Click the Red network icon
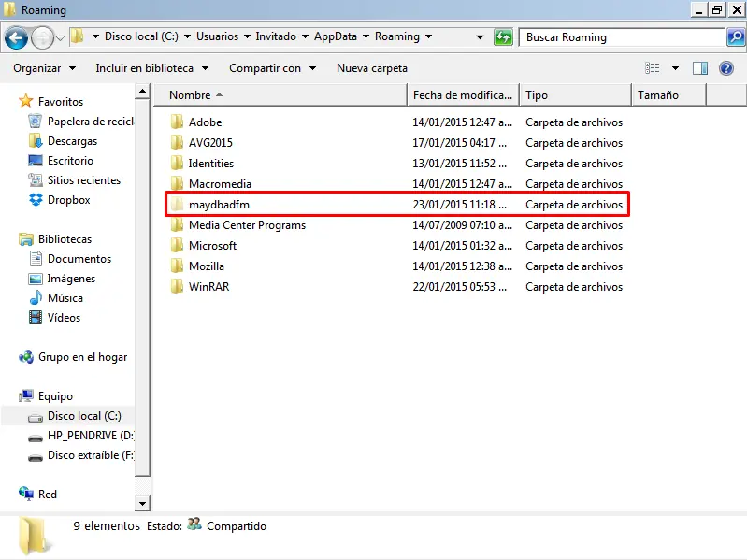Image resolution: width=747 pixels, height=560 pixels. (26, 494)
